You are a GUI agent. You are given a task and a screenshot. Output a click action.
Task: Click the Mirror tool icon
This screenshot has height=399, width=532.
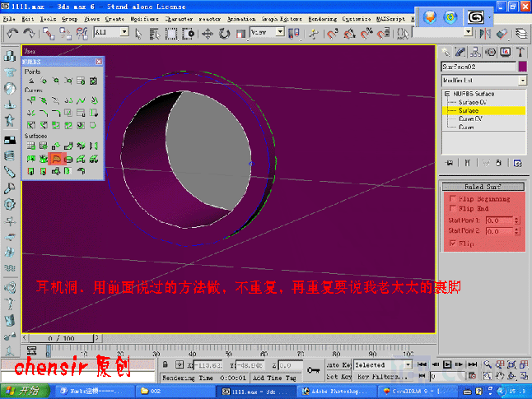[485, 33]
